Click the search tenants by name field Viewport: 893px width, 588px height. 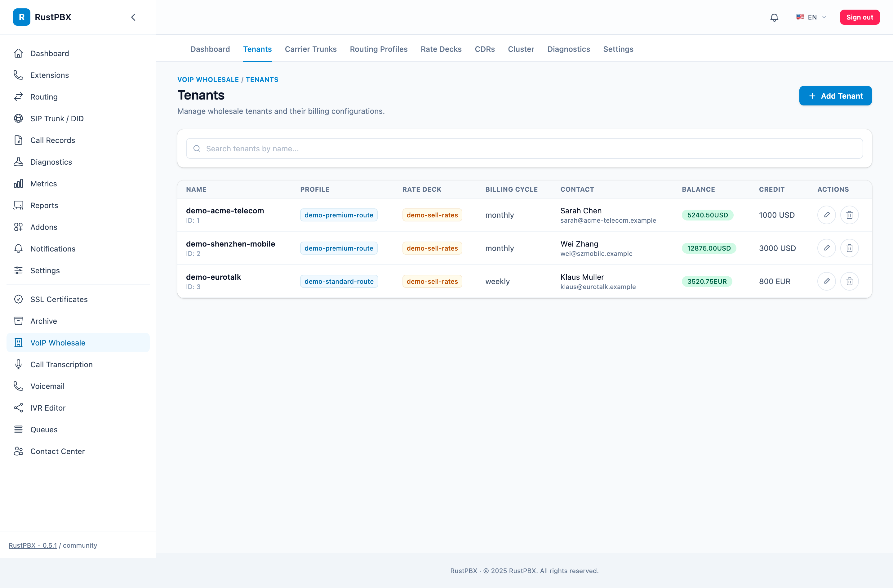coord(524,149)
